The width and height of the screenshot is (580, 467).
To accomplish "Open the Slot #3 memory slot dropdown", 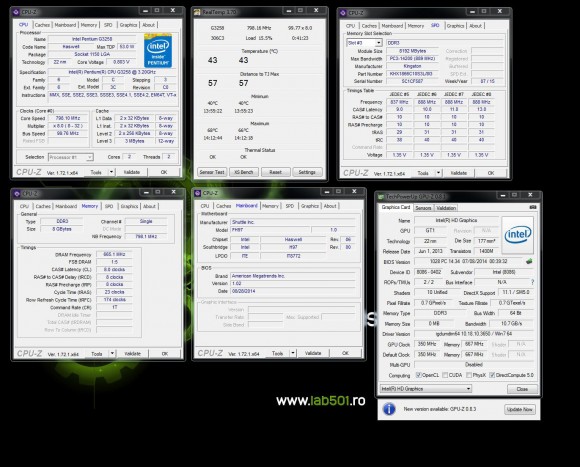I will tap(364, 43).
